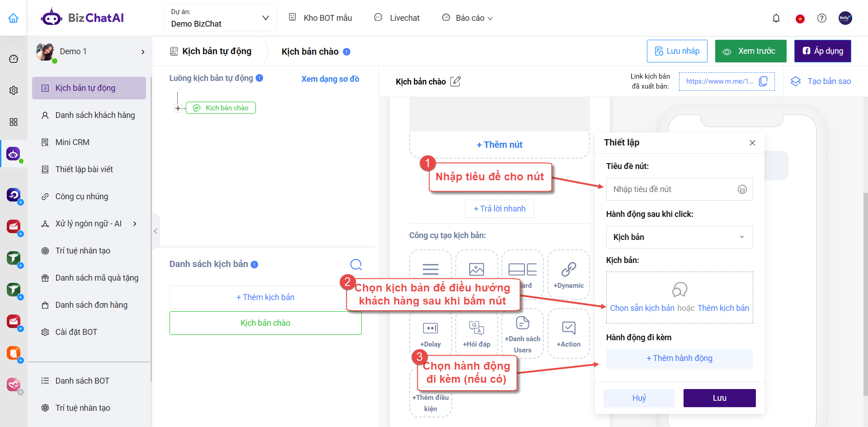
Task: Click Chọn sẵn kịch bản link
Action: click(642, 308)
